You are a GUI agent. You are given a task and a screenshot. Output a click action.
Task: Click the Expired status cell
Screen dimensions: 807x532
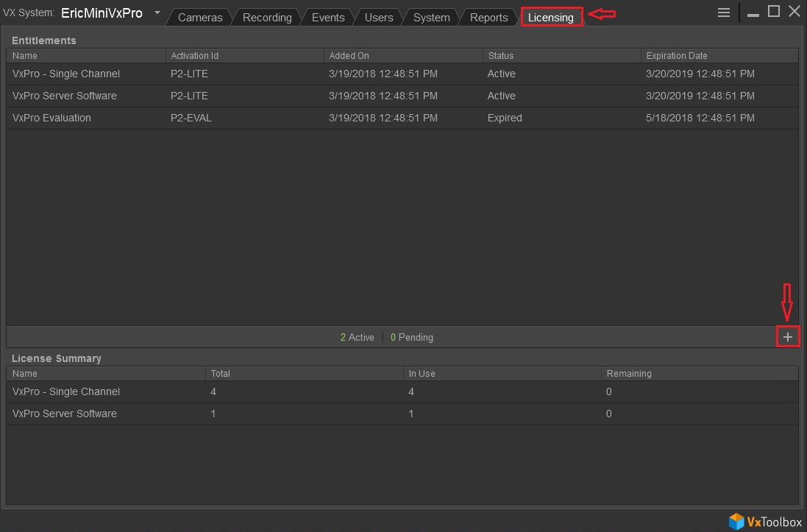(505, 118)
